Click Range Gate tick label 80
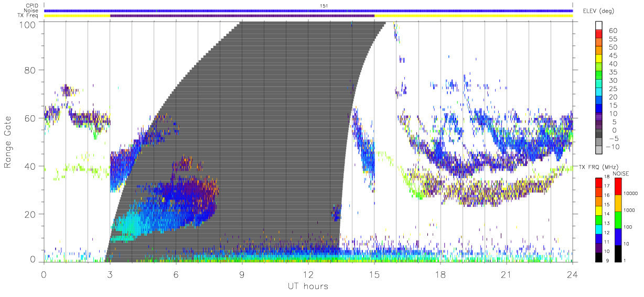 [30, 70]
